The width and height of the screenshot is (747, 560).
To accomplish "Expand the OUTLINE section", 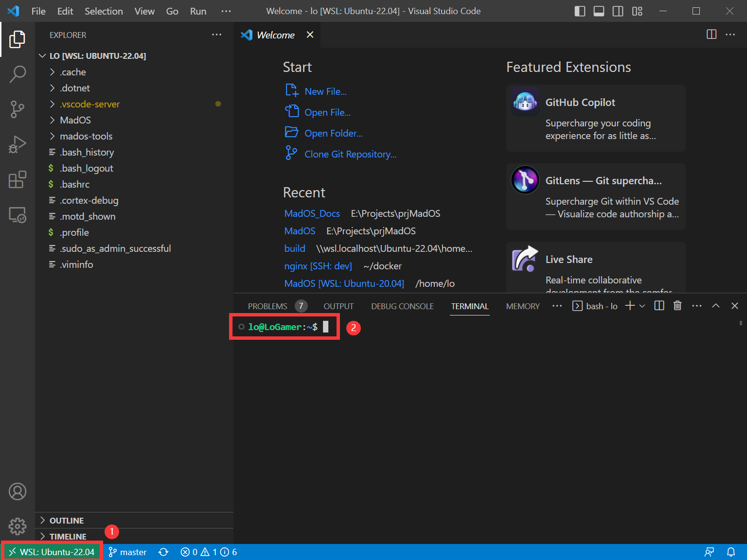I will (x=134, y=521).
